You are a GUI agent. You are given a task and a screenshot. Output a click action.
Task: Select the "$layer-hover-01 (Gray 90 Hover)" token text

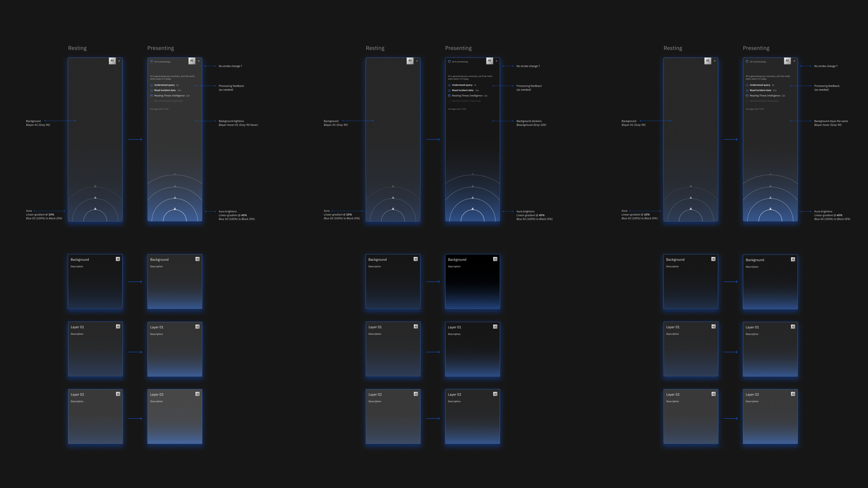click(238, 125)
